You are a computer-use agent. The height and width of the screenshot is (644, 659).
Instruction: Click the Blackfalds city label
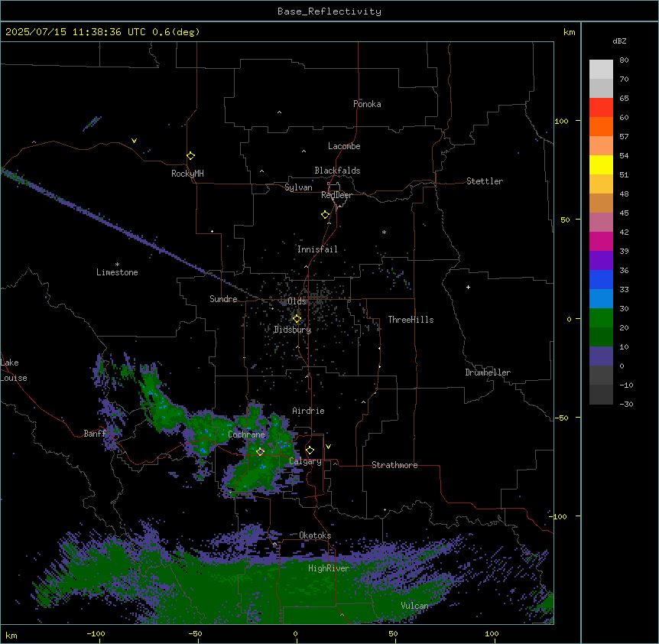337,171
